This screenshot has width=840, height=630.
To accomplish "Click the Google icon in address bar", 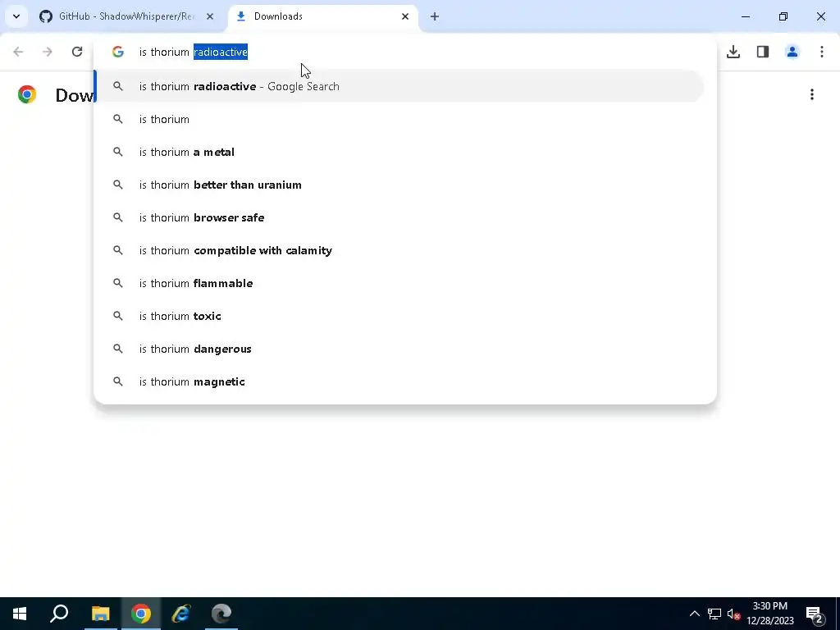I will pyautogui.click(x=118, y=52).
